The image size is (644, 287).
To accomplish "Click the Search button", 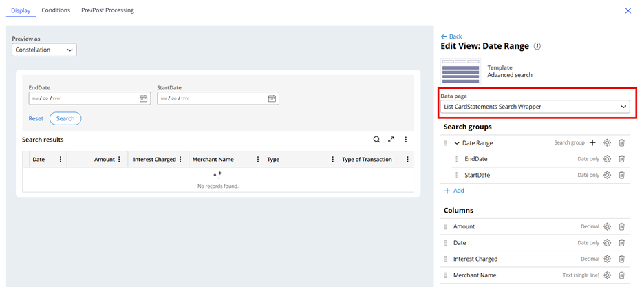I will (65, 118).
